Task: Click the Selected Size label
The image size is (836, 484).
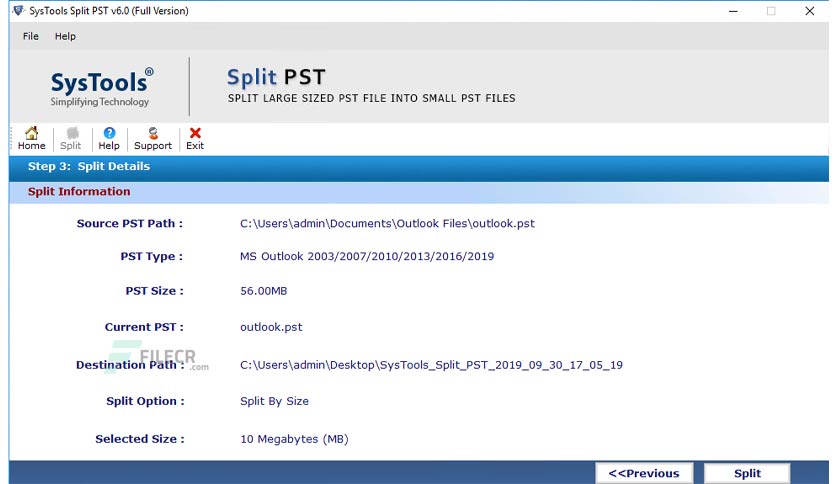Action: coord(140,439)
